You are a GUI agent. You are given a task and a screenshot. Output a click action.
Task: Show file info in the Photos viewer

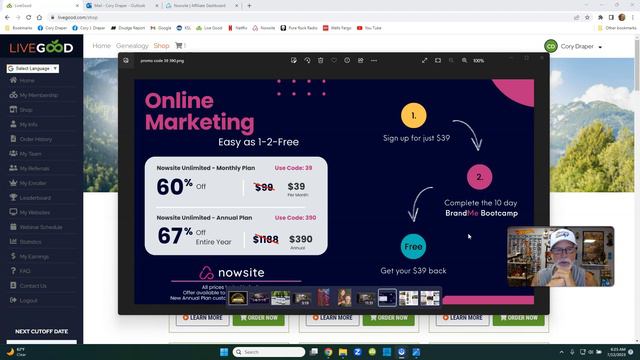(x=347, y=60)
